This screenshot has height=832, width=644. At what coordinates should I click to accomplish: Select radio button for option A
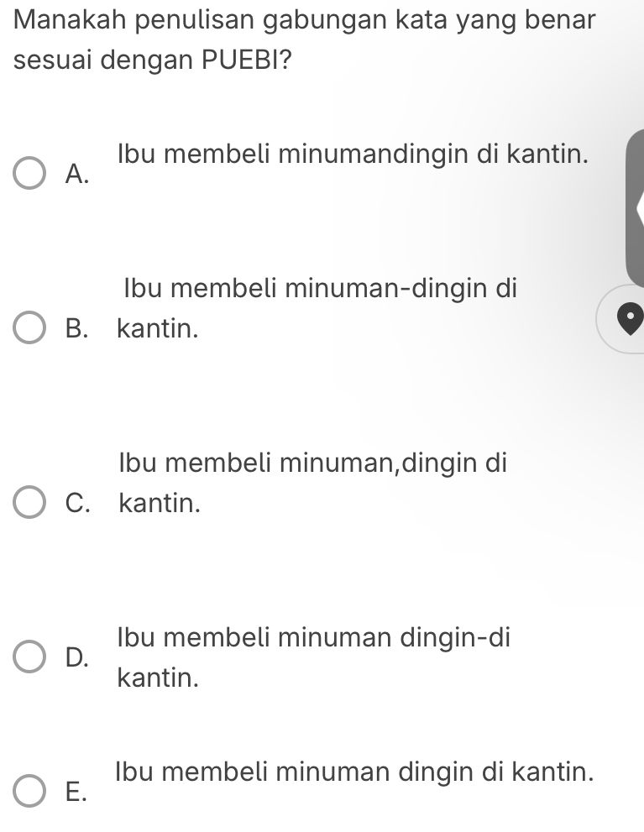tap(29, 172)
